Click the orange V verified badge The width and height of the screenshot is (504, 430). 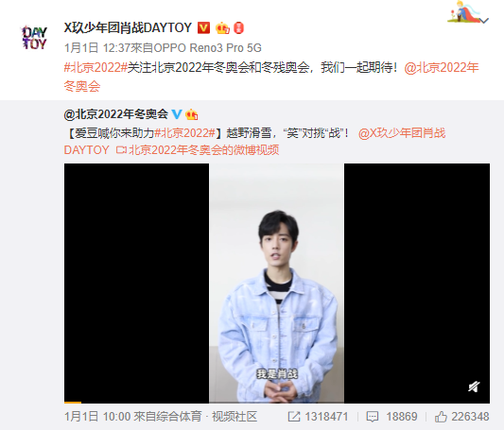(203, 28)
